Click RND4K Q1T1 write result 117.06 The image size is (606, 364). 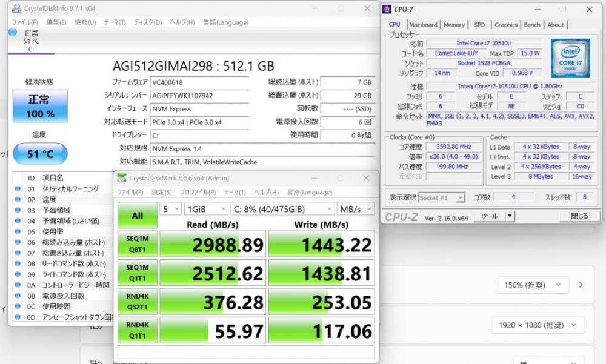pyautogui.click(x=322, y=330)
